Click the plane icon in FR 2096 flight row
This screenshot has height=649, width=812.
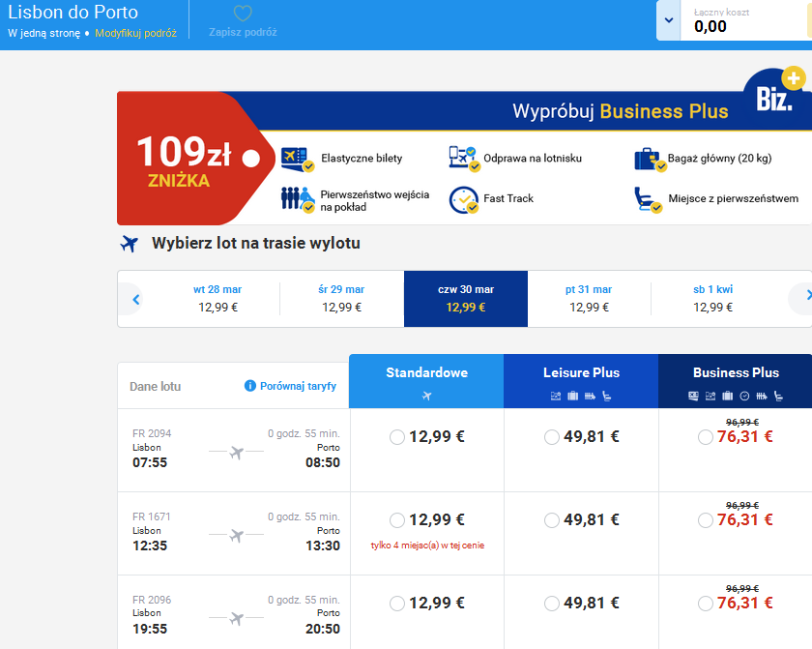pos(237,618)
